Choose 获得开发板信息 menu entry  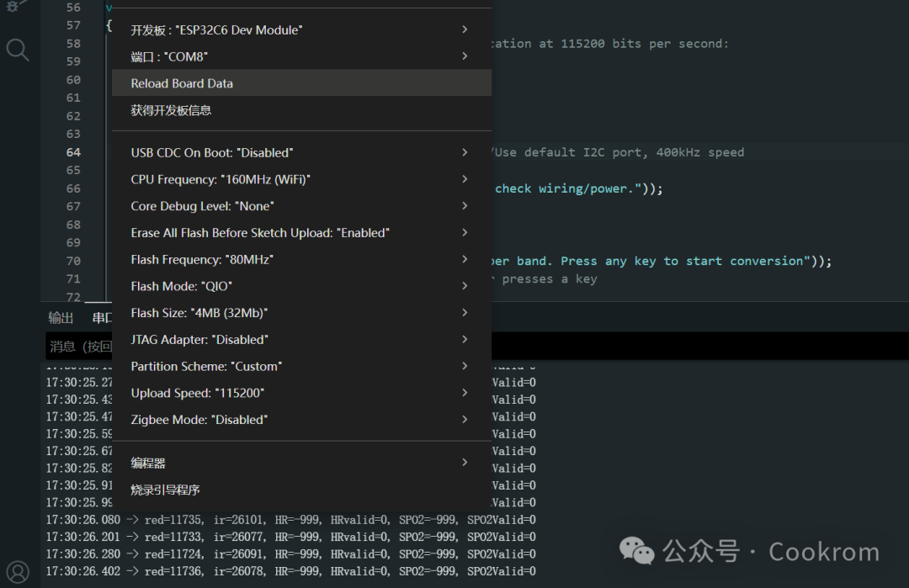[301, 110]
